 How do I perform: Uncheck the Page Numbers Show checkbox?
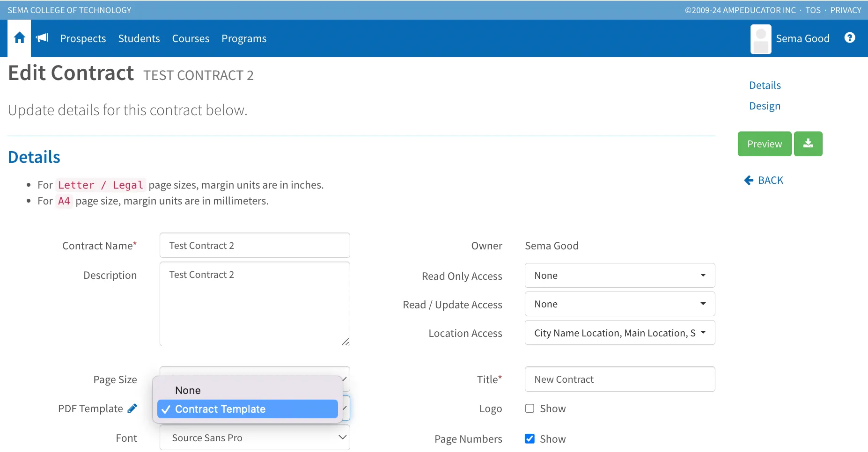coord(530,438)
